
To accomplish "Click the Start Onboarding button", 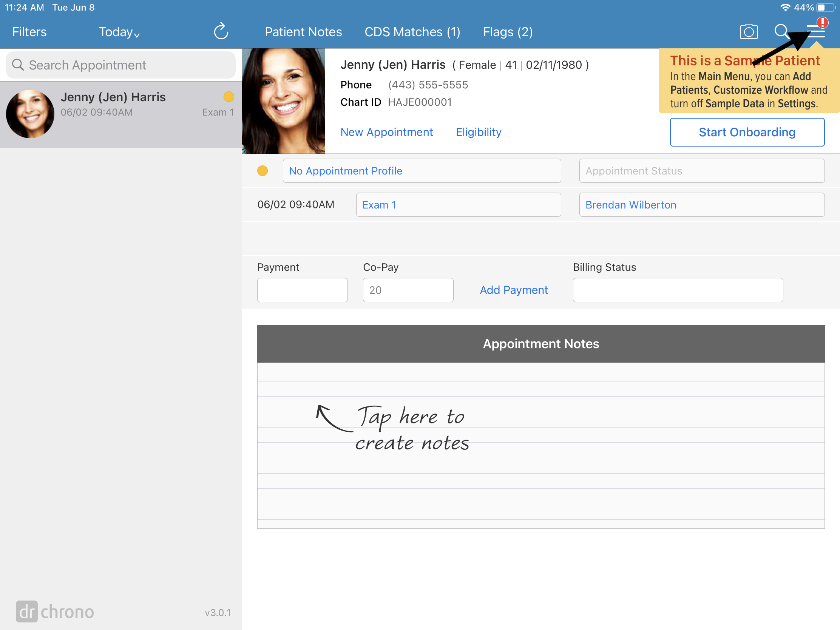I will (747, 132).
